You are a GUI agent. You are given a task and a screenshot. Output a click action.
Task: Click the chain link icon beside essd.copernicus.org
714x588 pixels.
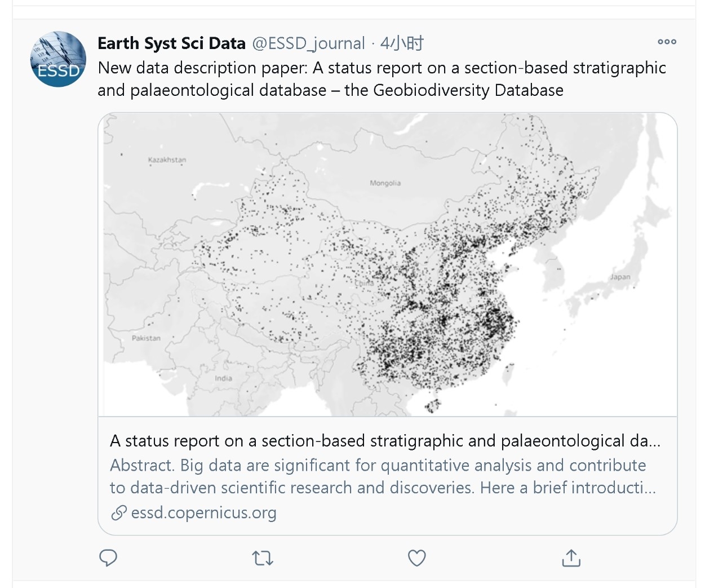(x=118, y=512)
